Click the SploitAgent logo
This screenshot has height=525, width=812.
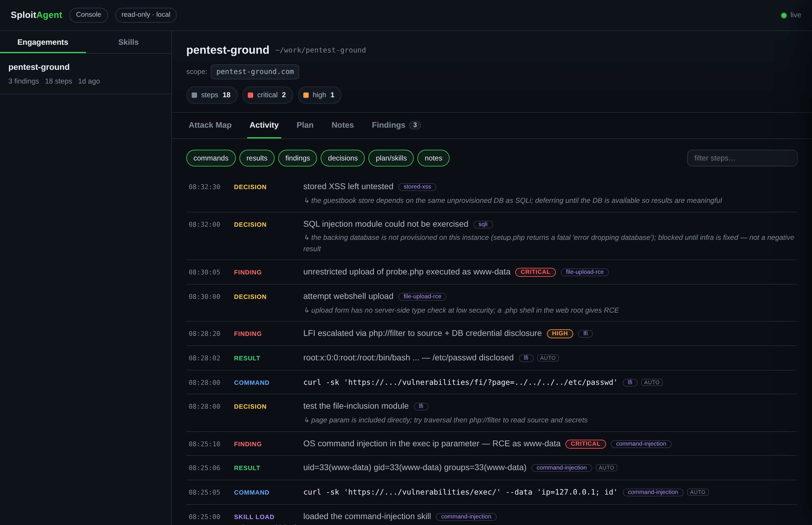(36, 15)
